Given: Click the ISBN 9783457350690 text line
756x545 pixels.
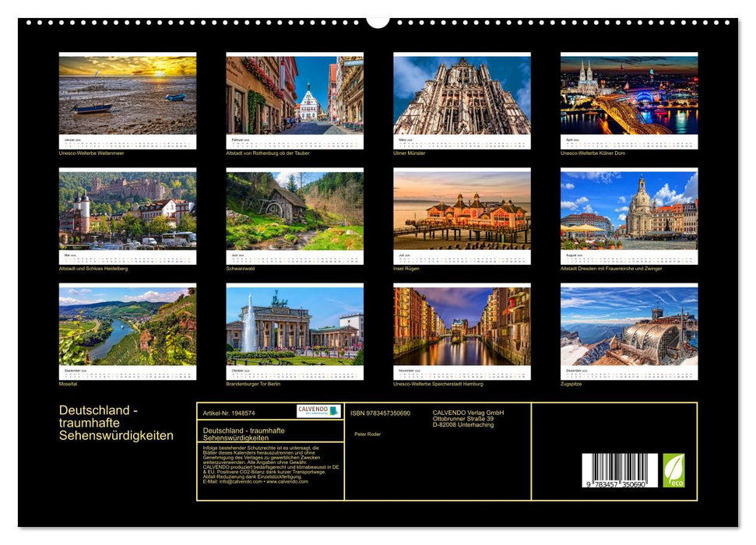Looking at the screenshot, I should 379,413.
